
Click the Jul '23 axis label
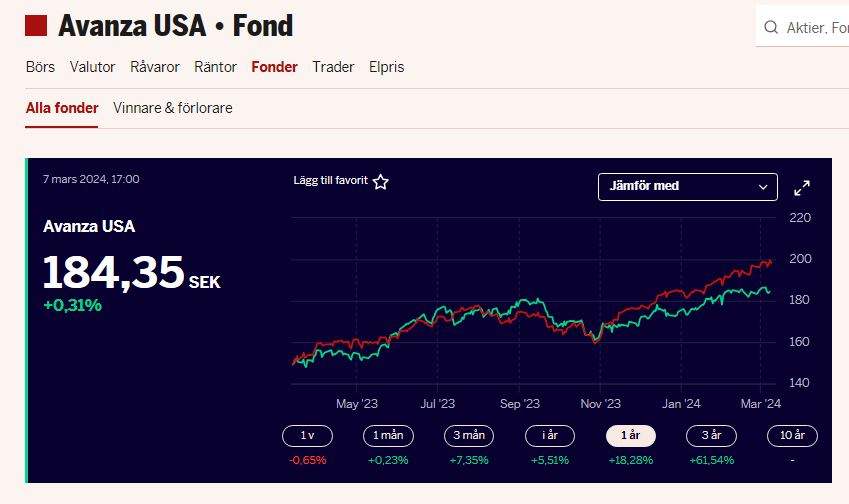coord(437,404)
